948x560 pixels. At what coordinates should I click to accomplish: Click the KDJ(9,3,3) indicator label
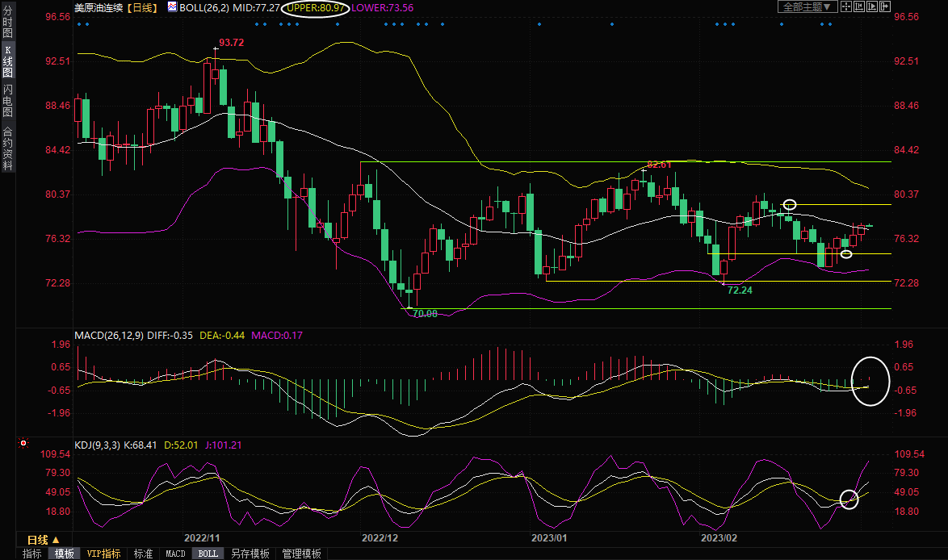pos(98,445)
